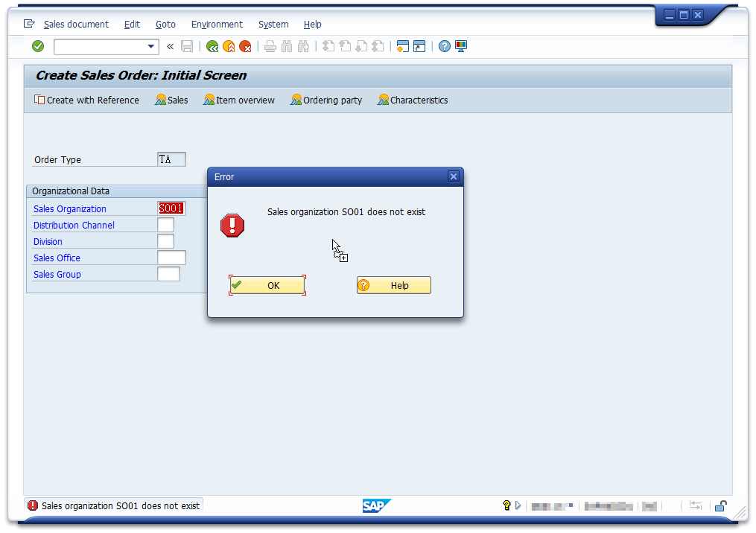Click the Customize Local Layout monitor icon
The height and width of the screenshot is (533, 756).
[461, 46]
